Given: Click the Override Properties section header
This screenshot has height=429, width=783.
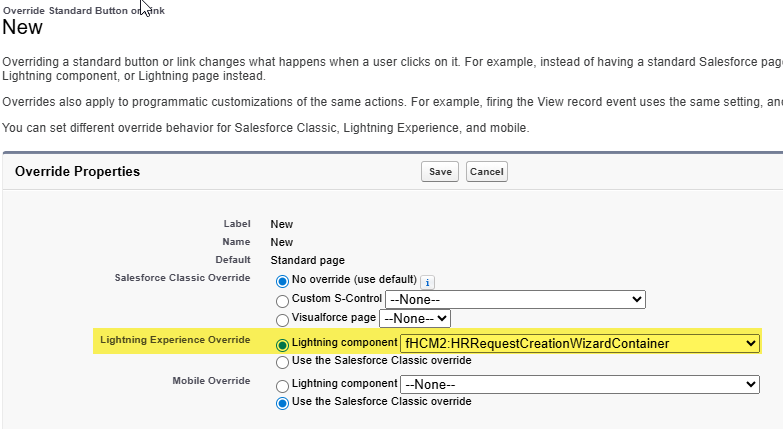Looking at the screenshot, I should (x=78, y=172).
